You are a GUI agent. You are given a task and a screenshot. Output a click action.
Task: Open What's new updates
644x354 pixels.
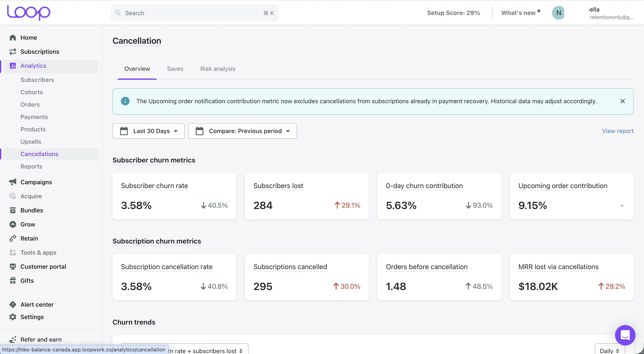pos(518,13)
